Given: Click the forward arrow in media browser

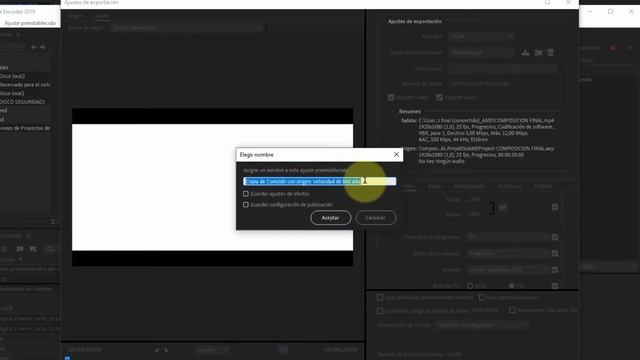Looking at the screenshot, I should click(x=42, y=47).
